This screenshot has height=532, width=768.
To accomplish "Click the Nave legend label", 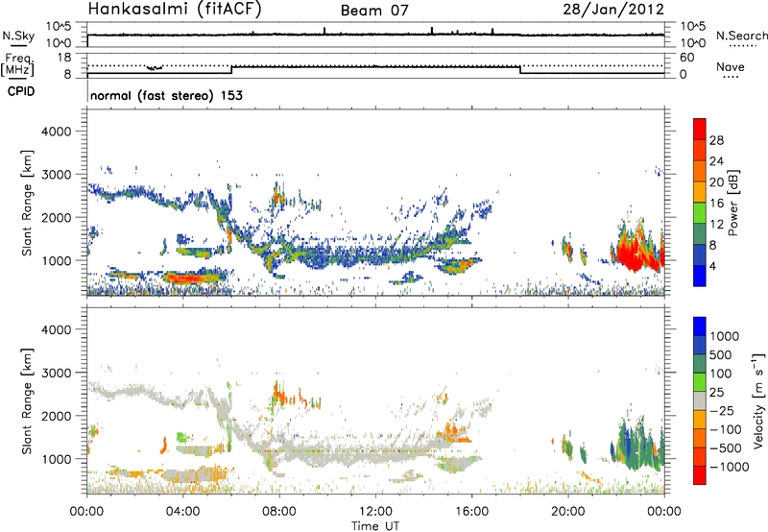I will pyautogui.click(x=731, y=67).
